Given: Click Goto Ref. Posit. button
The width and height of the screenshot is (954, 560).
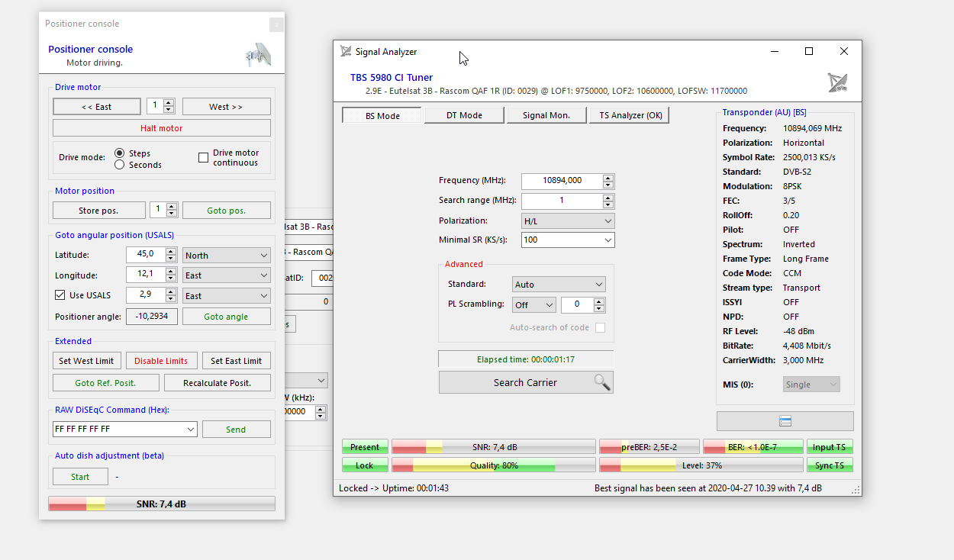Looking at the screenshot, I should pyautogui.click(x=106, y=383).
